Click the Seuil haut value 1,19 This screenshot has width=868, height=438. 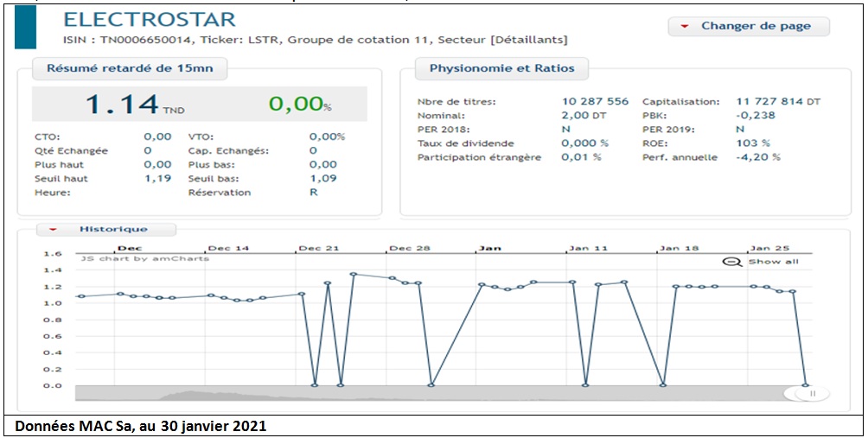tap(157, 178)
